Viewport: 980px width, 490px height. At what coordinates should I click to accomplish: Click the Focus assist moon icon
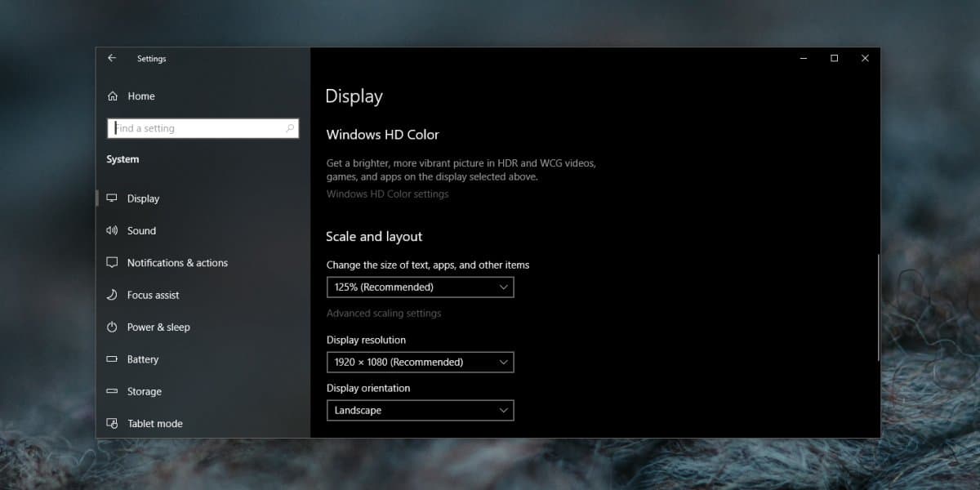(113, 295)
